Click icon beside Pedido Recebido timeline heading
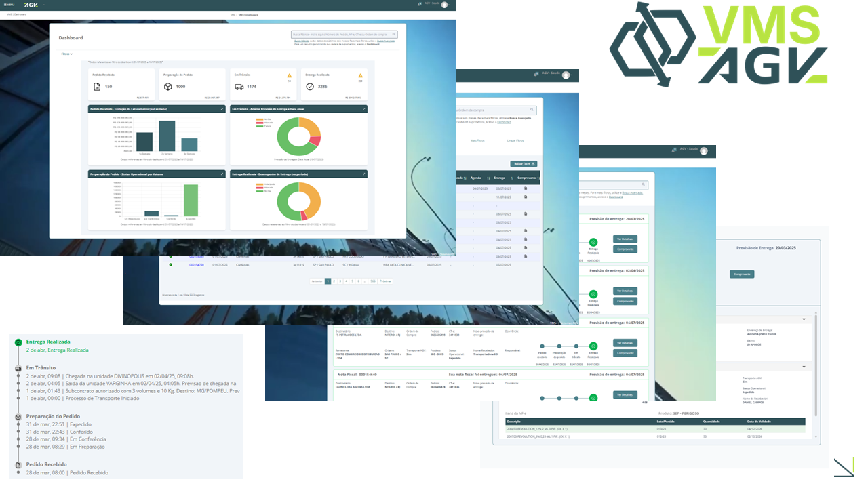Image resolution: width=868 pixels, height=488 pixels. click(18, 465)
